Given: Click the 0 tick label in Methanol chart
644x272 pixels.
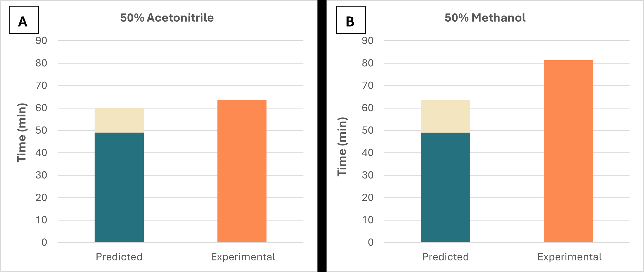Looking at the screenshot, I should point(371,242).
